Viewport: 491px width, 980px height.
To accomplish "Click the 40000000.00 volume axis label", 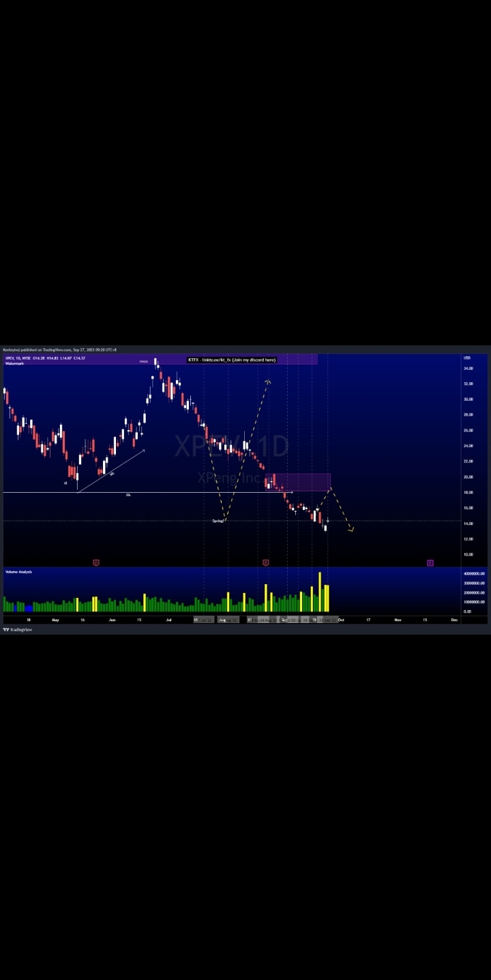I will coord(474,574).
